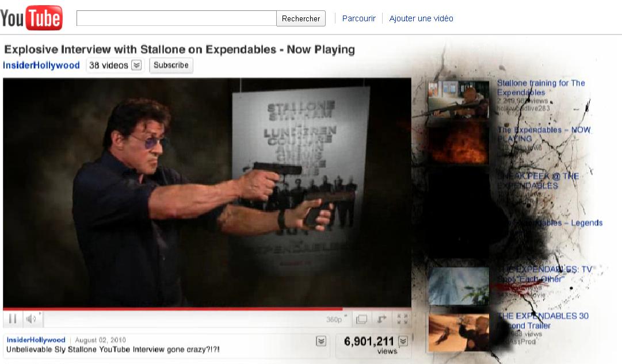Image resolution: width=622 pixels, height=364 pixels.
Task: Open THE EXPENDABLES: TV Spot thumbnail
Action: (x=459, y=286)
